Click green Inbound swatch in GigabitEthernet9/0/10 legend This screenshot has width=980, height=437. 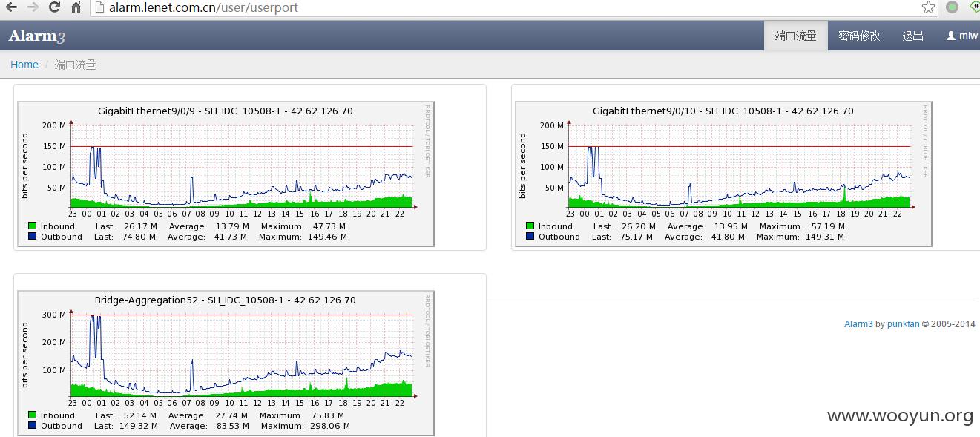pyautogui.click(x=530, y=226)
